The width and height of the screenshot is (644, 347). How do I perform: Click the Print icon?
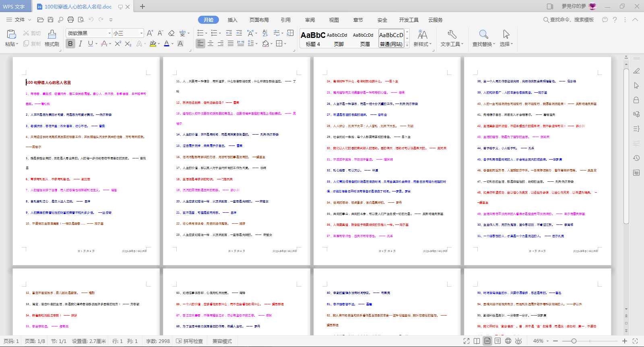[70, 19]
